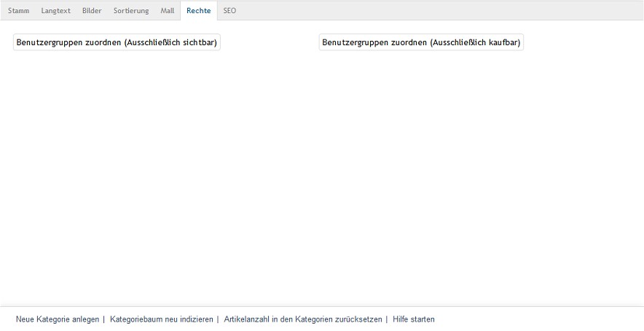644x331 pixels.
Task: Open the Mall tab
Action: pyautogui.click(x=168, y=11)
